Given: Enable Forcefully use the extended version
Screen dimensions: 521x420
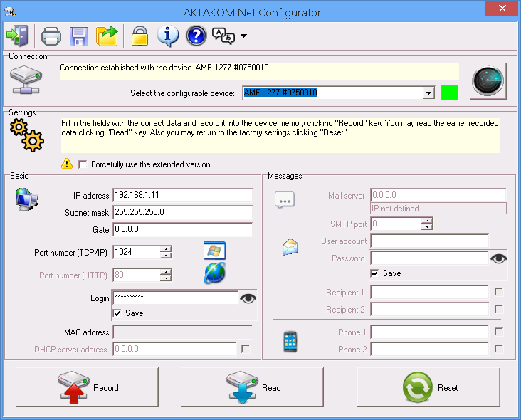Looking at the screenshot, I should (x=83, y=164).
